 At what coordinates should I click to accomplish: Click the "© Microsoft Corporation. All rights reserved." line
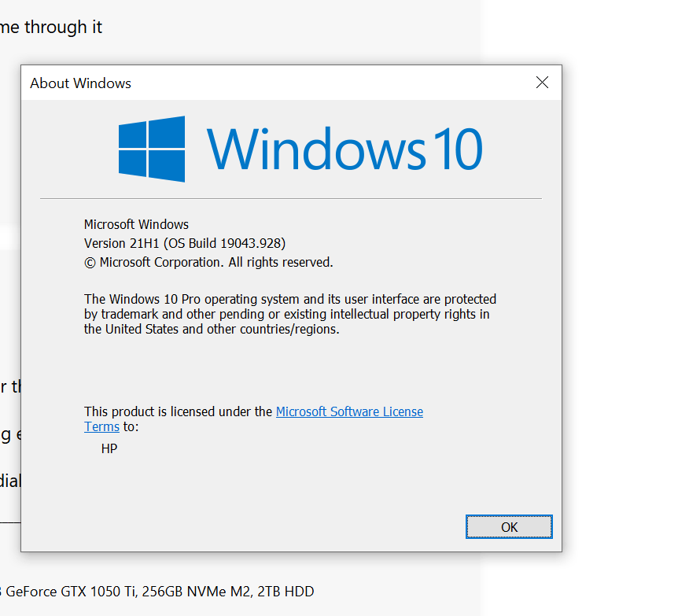pos(208,262)
